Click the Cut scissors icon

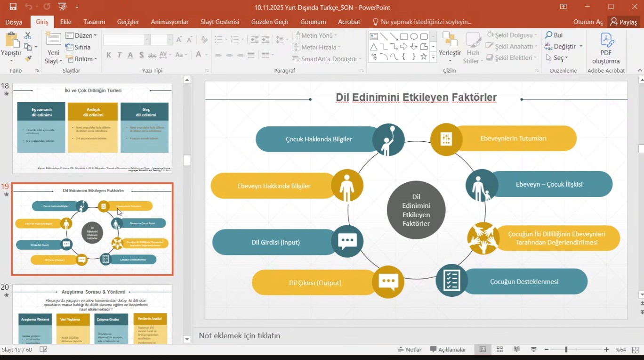(x=28, y=36)
